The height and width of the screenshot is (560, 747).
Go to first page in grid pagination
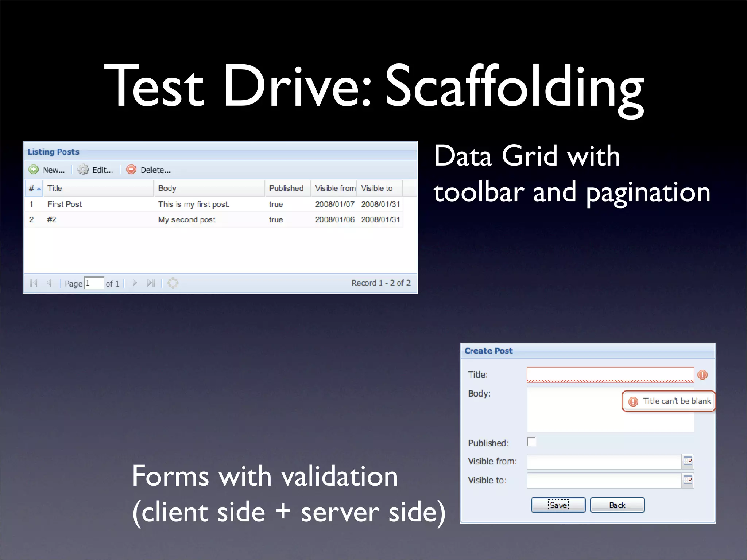coord(34,283)
